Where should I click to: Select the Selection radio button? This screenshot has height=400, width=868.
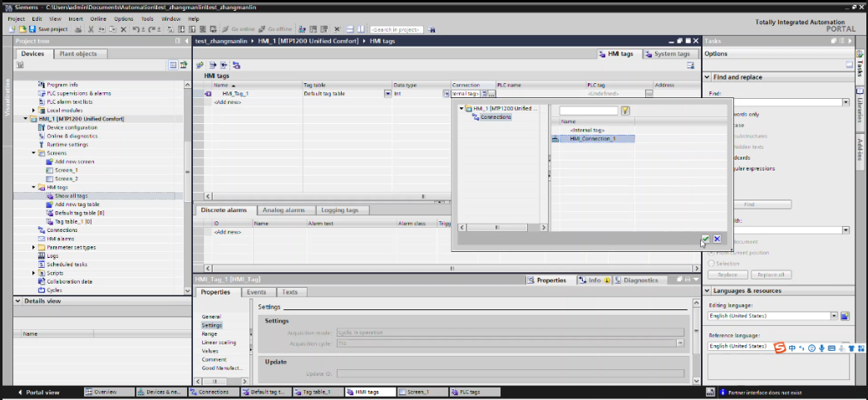tap(712, 264)
